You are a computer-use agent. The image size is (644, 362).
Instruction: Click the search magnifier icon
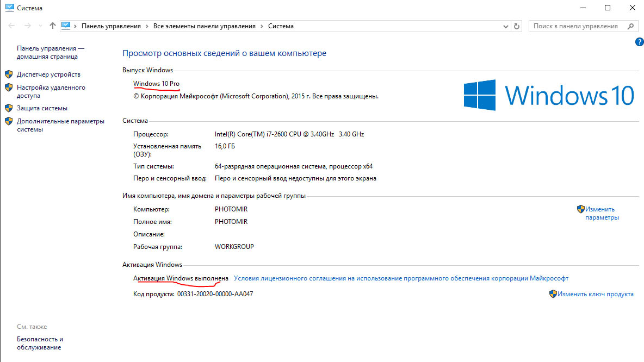(631, 26)
